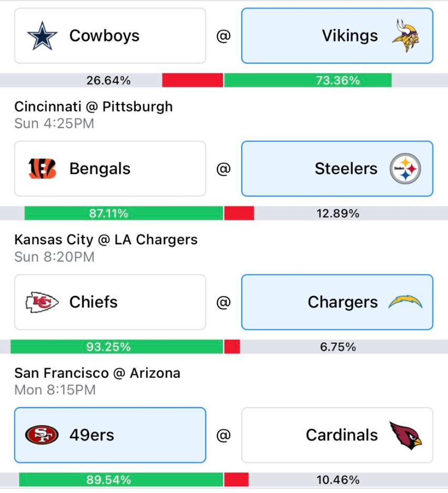This screenshot has height=493, width=448.
Task: Click the Chargers lightning bolt logo
Action: [405, 302]
